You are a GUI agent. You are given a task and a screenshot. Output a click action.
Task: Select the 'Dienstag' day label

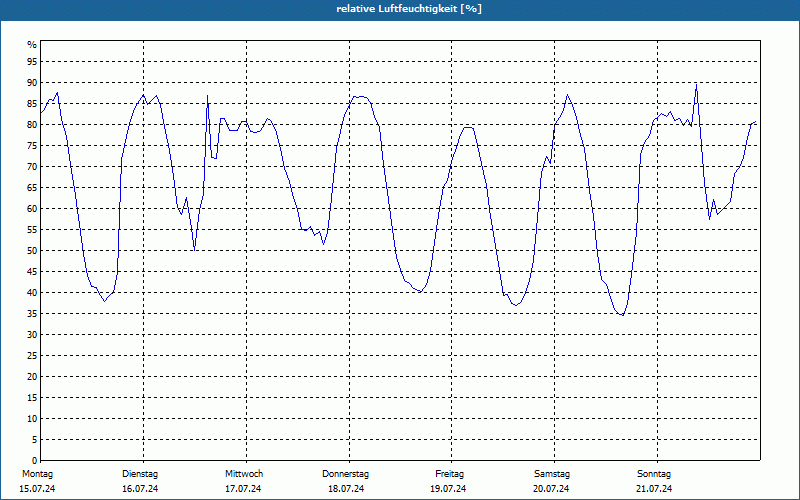pyautogui.click(x=140, y=474)
